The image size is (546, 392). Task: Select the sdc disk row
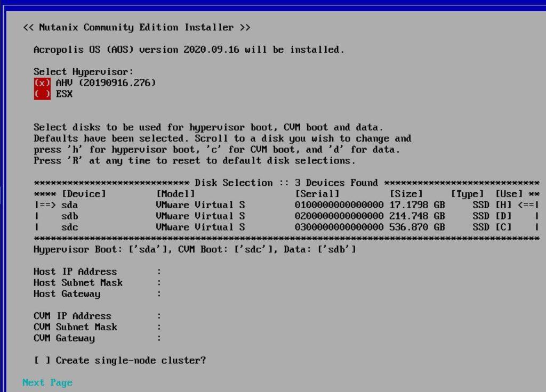coord(286,227)
